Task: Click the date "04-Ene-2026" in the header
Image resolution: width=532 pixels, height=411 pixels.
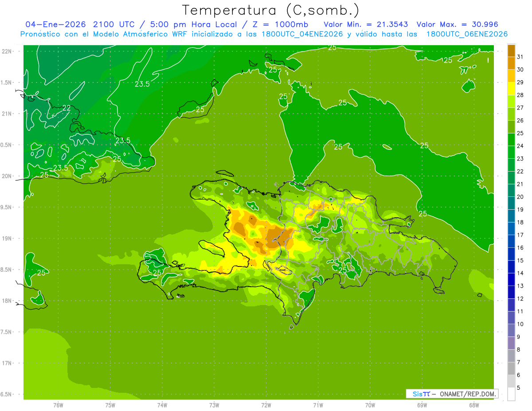Action: [56, 24]
